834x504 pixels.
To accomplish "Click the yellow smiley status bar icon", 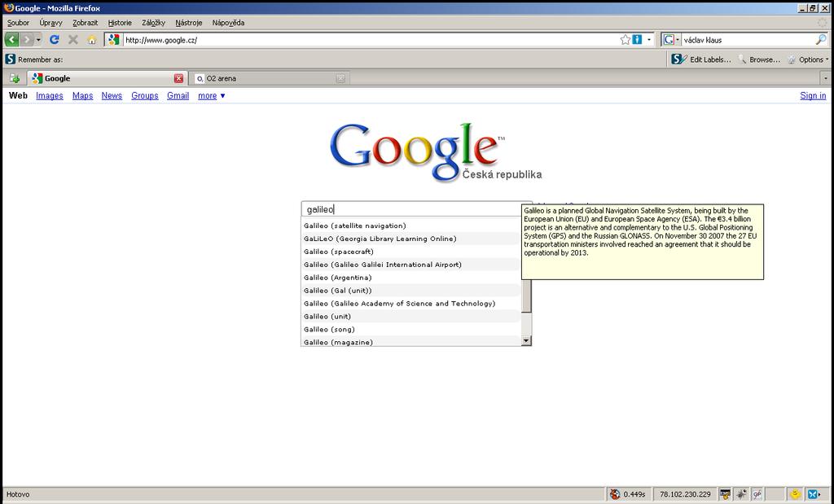I will tap(795, 494).
